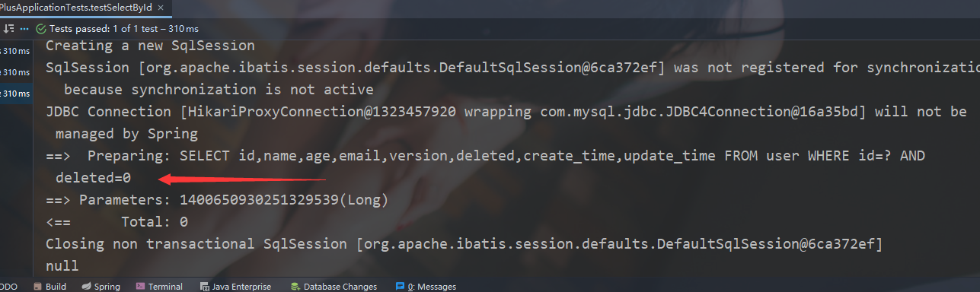The height and width of the screenshot is (292, 980).
Task: Open the Messages tool window
Action: point(426,287)
